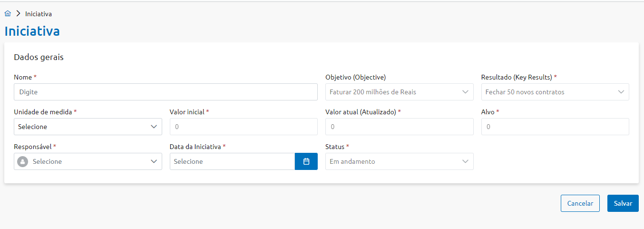Expand the Objetivo (Objective) dropdown

coord(399,92)
